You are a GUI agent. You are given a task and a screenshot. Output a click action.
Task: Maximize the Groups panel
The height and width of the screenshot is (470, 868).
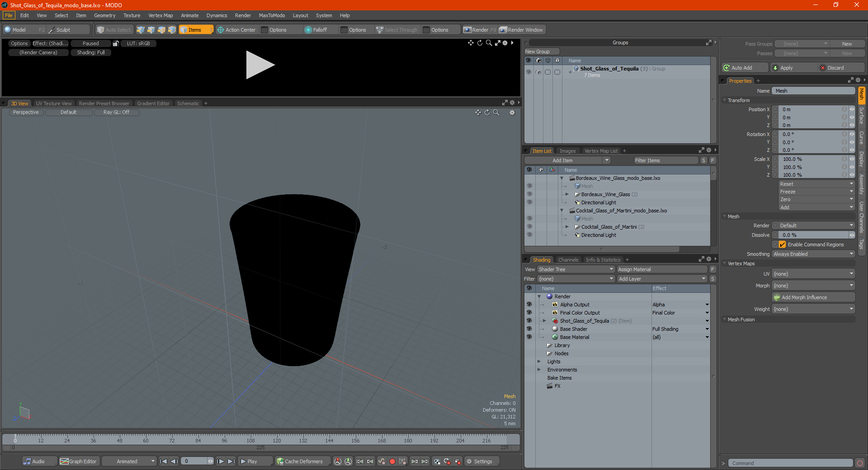point(709,42)
